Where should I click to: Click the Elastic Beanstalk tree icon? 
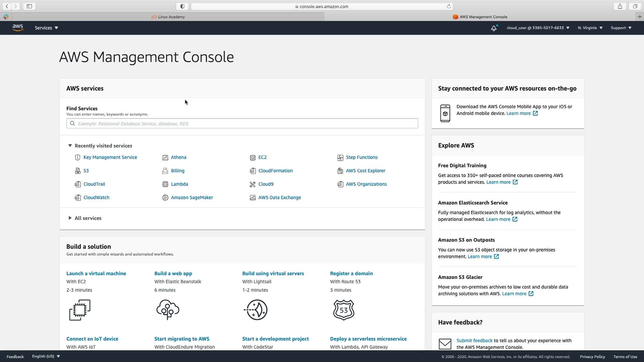[168, 310]
